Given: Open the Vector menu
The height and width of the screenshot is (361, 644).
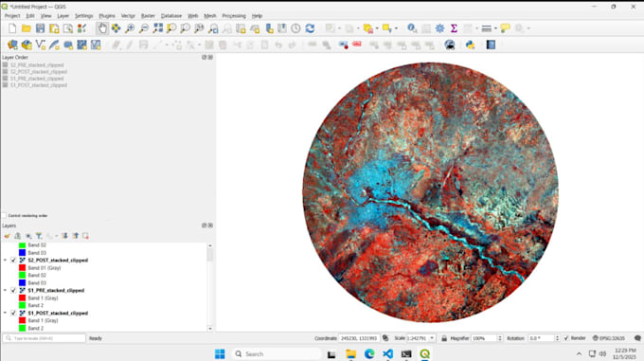Looking at the screenshot, I should [x=128, y=16].
